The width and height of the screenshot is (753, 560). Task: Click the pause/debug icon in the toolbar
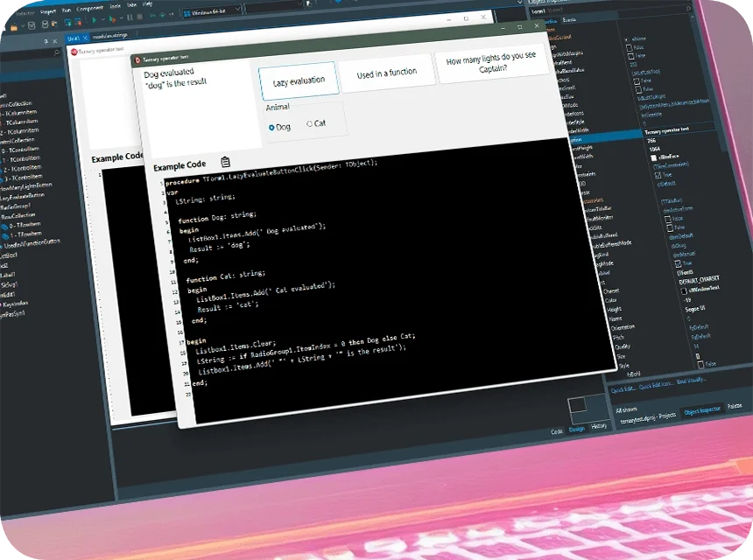click(x=130, y=17)
